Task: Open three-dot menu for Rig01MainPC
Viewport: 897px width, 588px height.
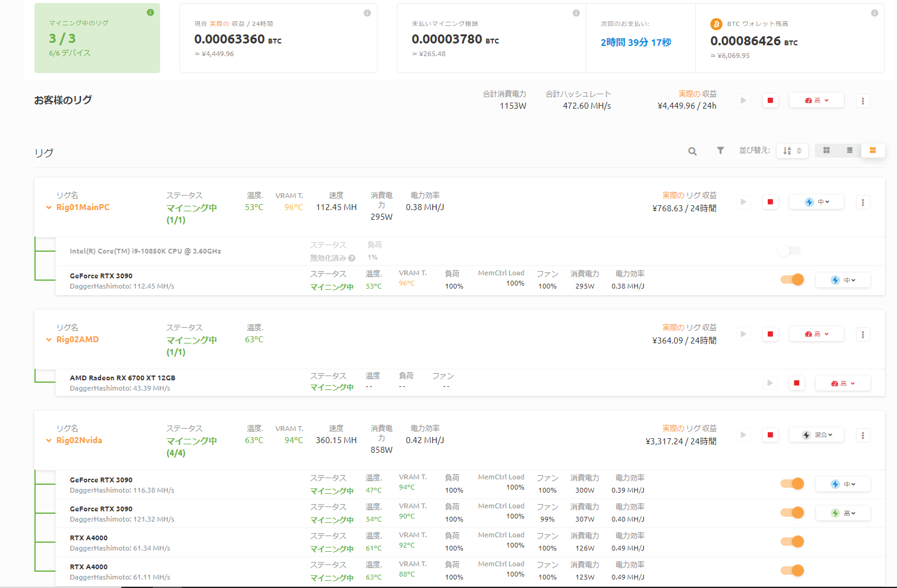Action: (x=863, y=202)
